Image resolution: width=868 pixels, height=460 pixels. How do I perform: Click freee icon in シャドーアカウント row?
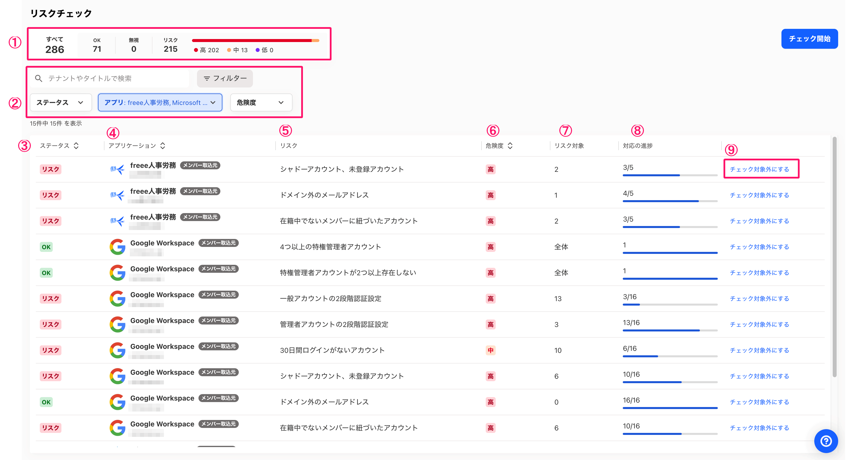click(117, 169)
